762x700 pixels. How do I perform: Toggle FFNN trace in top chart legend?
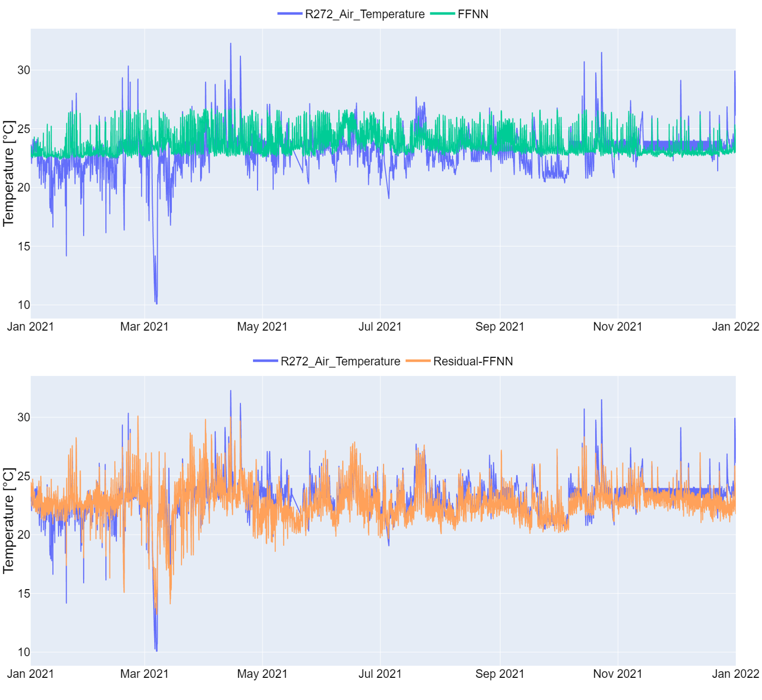tap(472, 14)
